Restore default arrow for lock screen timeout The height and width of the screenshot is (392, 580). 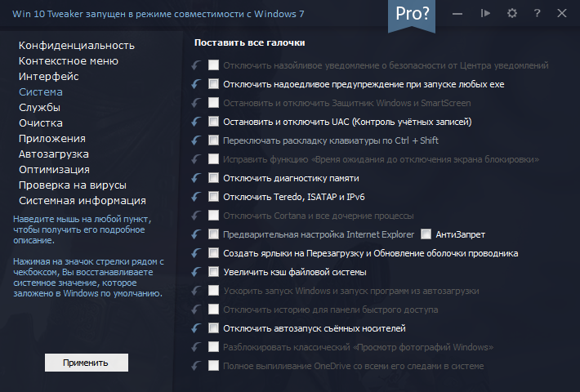[x=196, y=159]
